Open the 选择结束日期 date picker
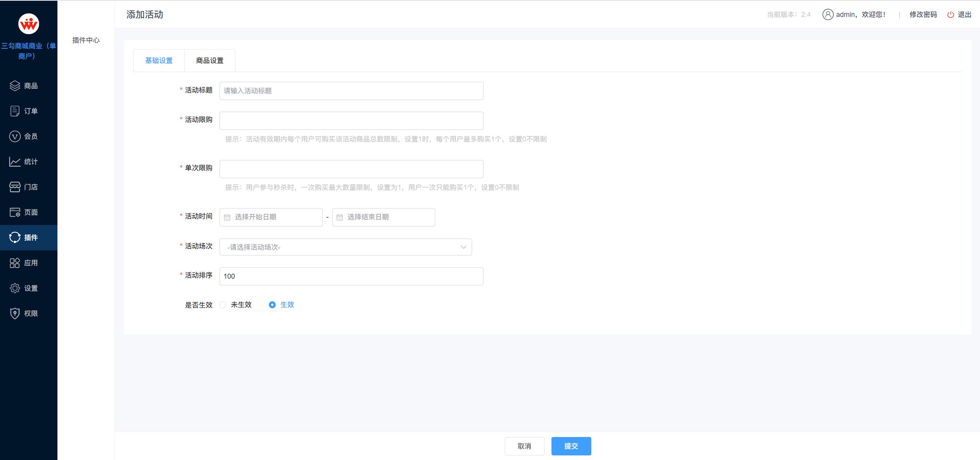 [x=384, y=217]
